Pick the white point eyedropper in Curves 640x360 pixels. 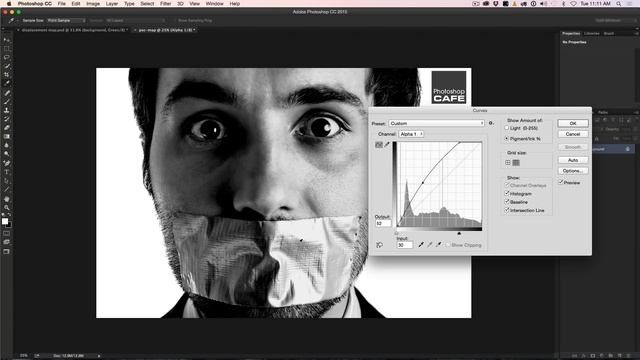438,245
